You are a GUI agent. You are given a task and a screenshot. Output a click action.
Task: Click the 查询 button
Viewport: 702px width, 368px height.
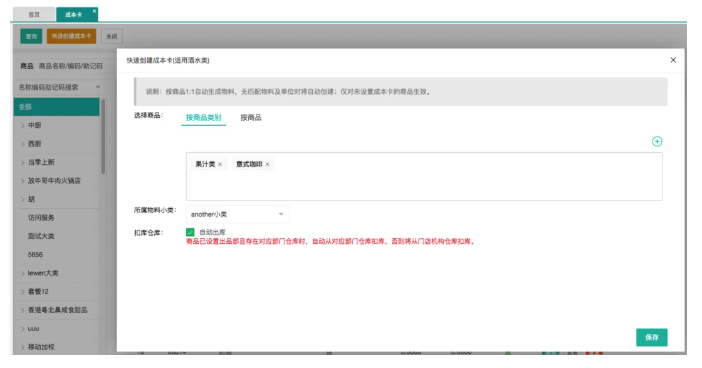point(31,36)
